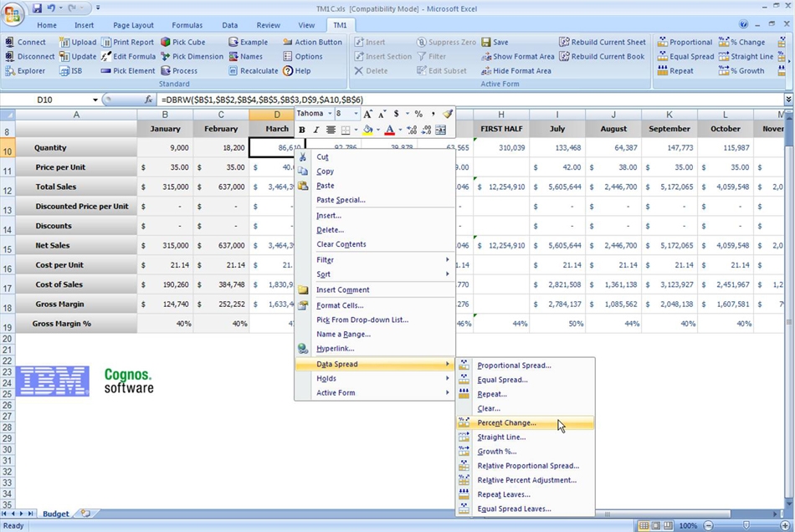The width and height of the screenshot is (795, 532).
Task: Open the ISB tool
Action: click(x=70, y=71)
